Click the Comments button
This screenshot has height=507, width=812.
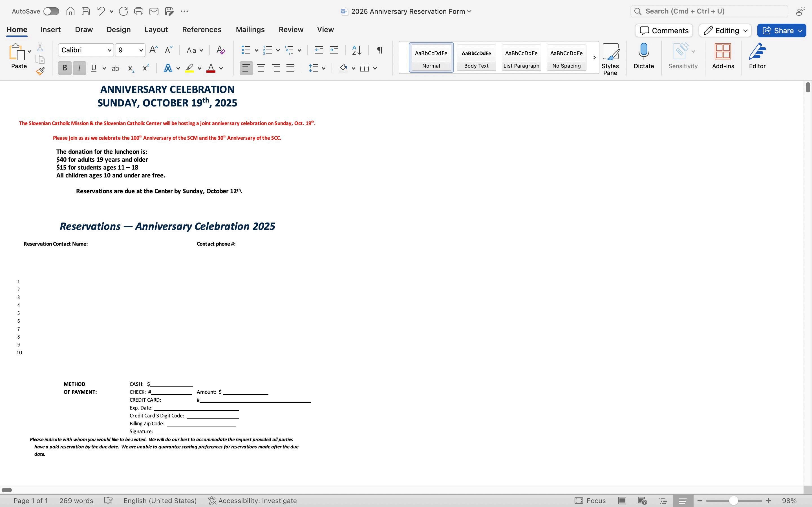click(663, 30)
